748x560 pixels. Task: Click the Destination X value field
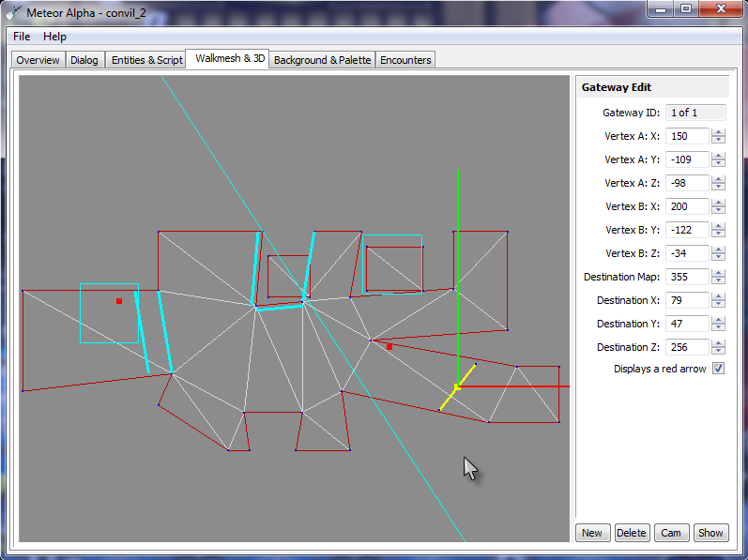[x=687, y=300]
